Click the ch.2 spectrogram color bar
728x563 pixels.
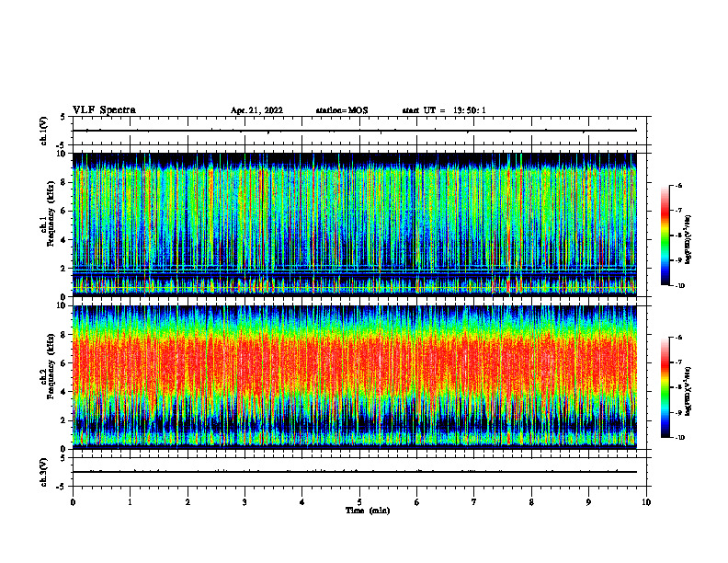pyautogui.click(x=665, y=387)
